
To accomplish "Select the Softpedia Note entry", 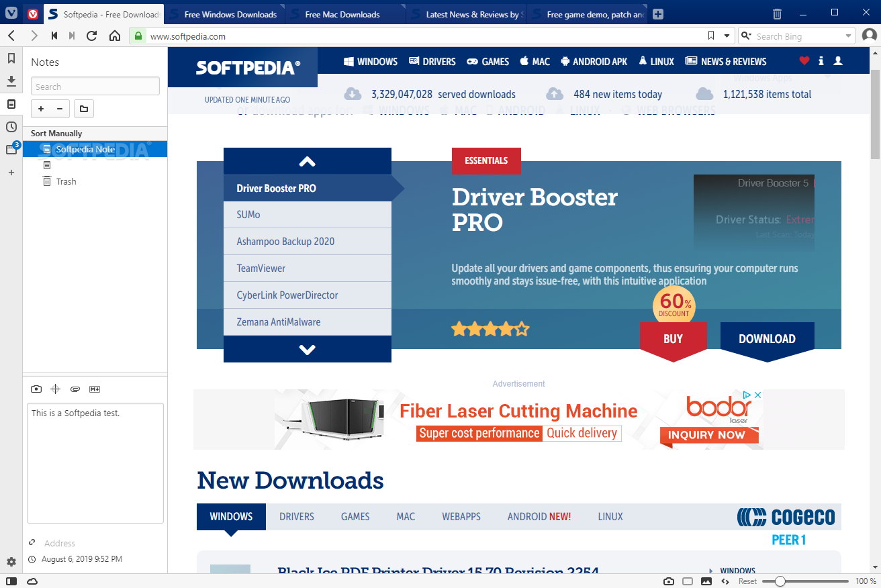I will click(95, 149).
